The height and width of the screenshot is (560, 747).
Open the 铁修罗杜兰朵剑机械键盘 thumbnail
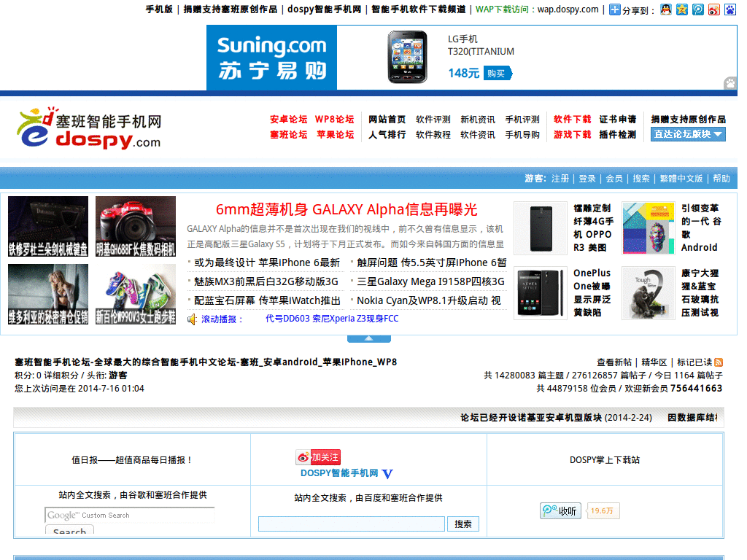48,227
